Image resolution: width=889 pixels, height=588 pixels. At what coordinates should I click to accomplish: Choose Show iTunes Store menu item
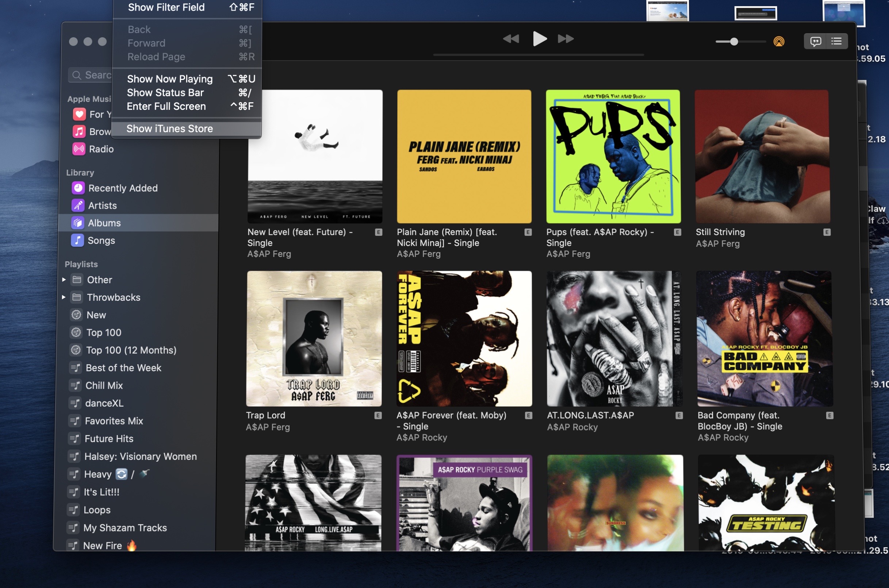169,128
